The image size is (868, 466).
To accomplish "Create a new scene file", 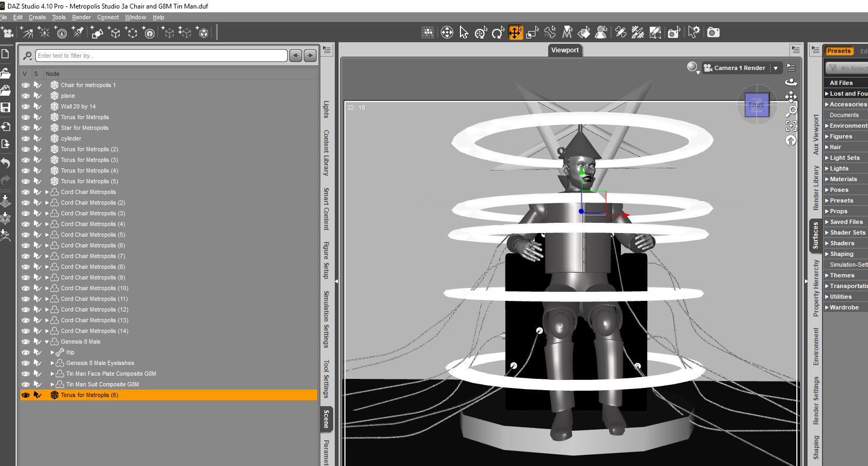I will [5, 54].
